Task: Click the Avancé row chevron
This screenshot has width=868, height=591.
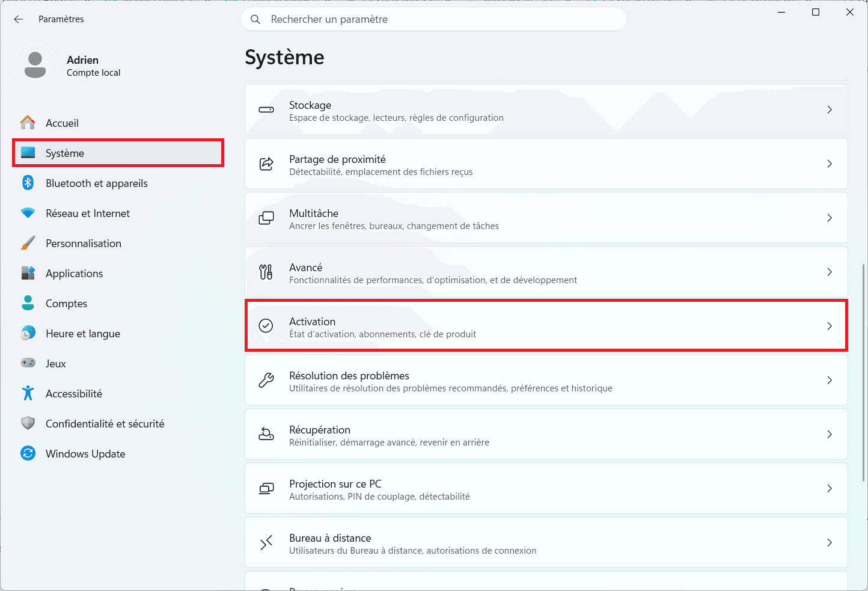Action: (830, 272)
